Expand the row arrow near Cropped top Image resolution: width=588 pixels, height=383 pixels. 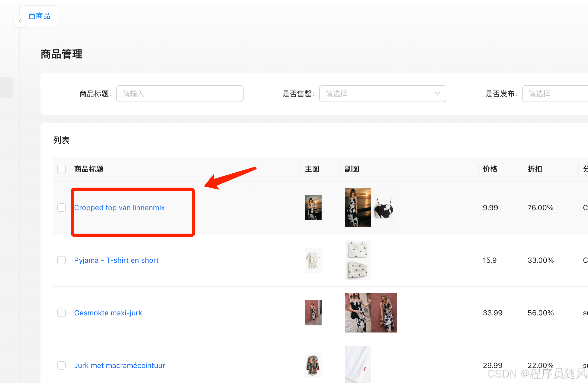(x=251, y=188)
